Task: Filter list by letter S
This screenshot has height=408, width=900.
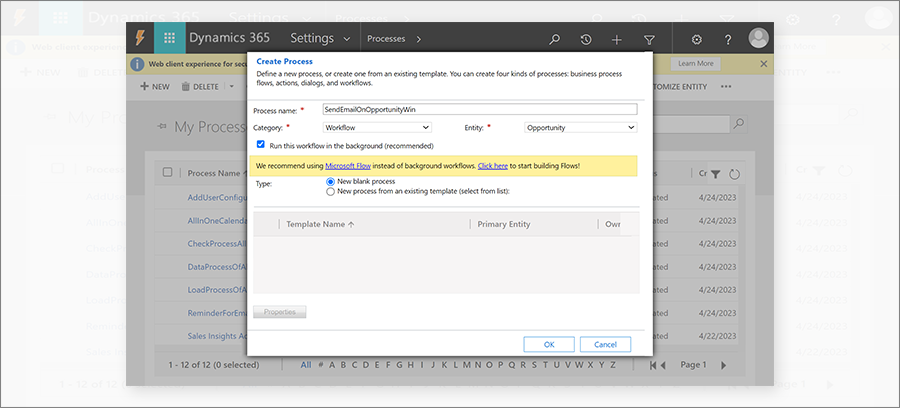Action: coord(535,365)
